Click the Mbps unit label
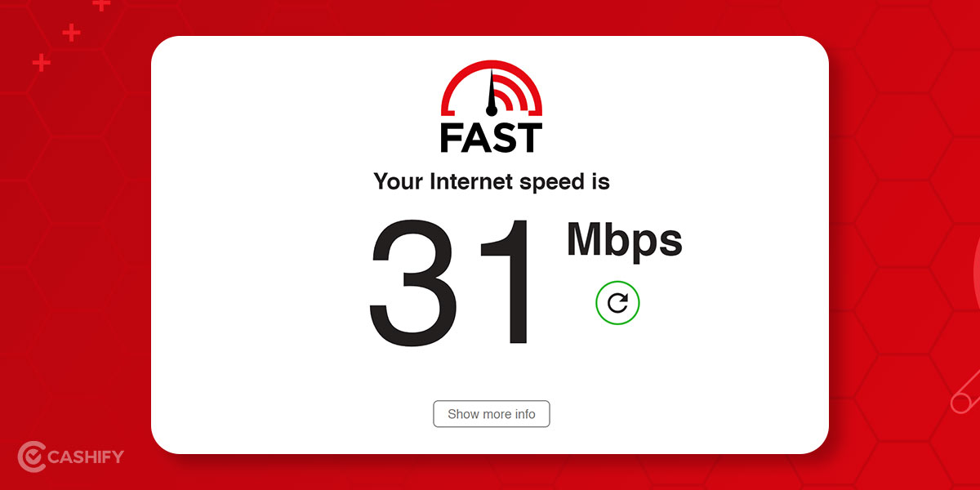Image resolution: width=980 pixels, height=490 pixels. click(625, 241)
